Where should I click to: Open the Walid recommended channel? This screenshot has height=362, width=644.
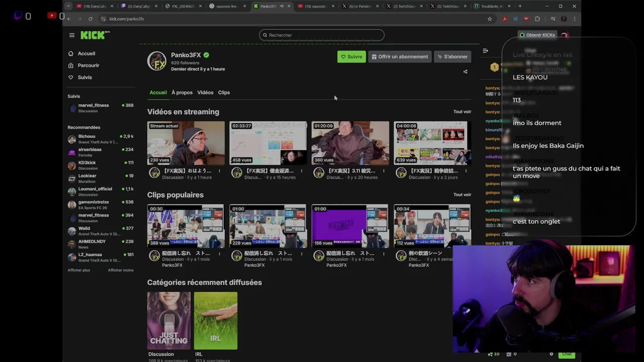click(x=101, y=231)
